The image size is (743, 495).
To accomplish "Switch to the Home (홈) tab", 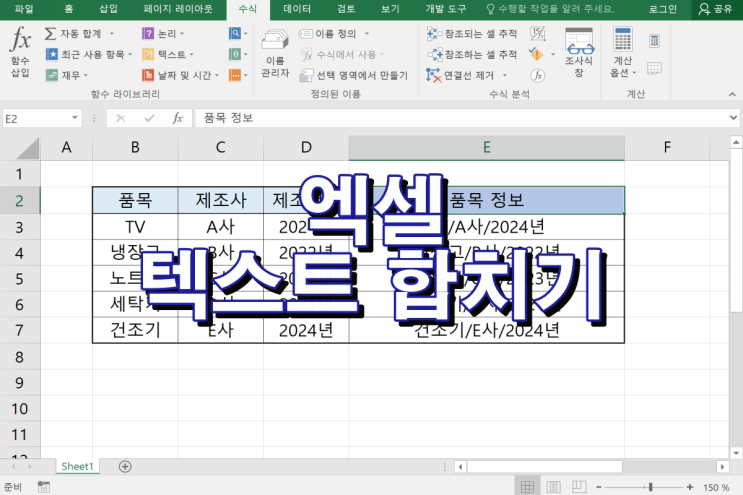I will click(69, 9).
